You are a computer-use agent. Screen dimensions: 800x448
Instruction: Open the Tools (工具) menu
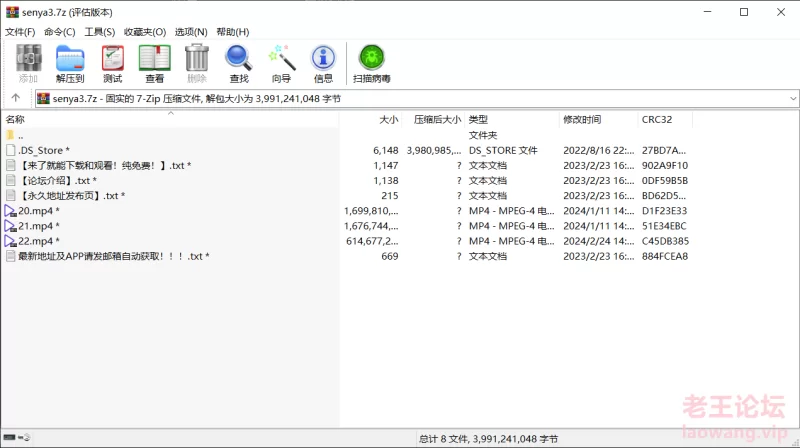99,32
